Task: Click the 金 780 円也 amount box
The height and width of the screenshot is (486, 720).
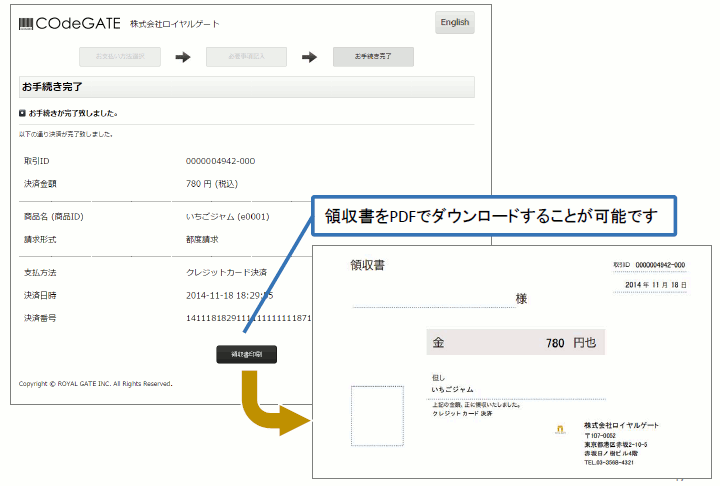Action: pos(516,343)
